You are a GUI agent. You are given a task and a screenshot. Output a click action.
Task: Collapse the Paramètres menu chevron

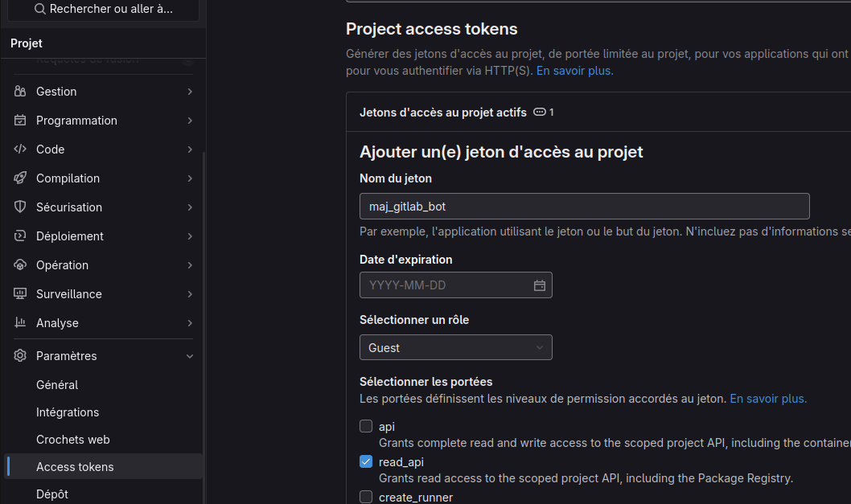pos(190,356)
